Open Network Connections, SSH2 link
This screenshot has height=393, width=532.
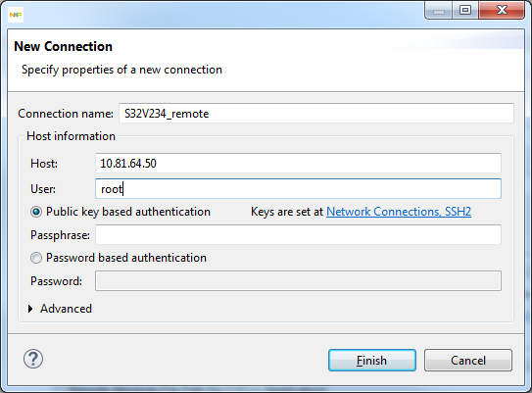[399, 212]
